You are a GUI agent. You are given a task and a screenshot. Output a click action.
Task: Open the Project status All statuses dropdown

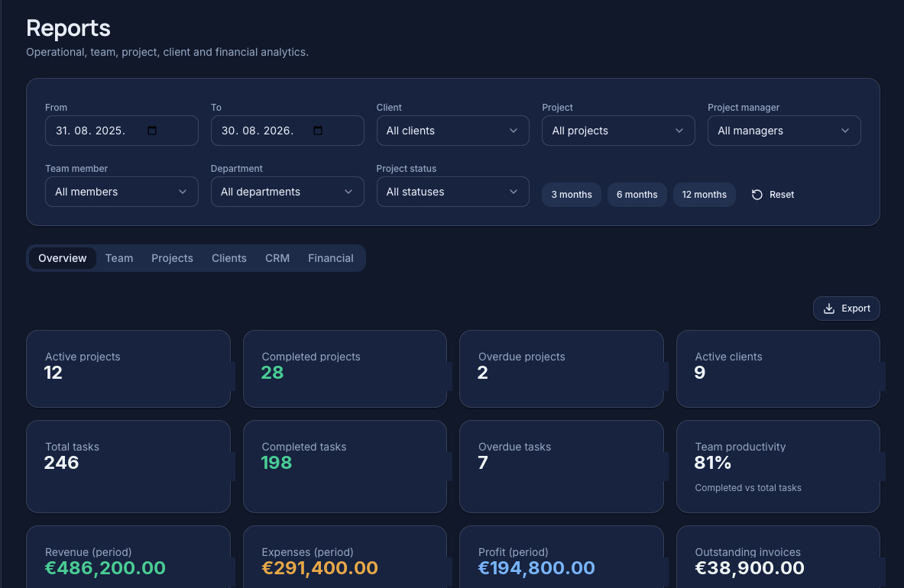click(452, 192)
